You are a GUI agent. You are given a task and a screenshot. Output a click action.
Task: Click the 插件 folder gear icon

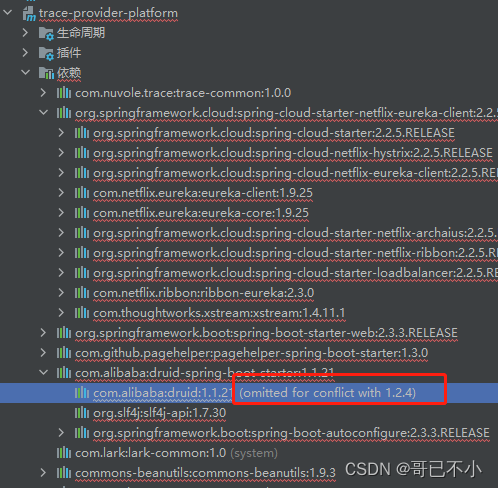[x=46, y=54]
